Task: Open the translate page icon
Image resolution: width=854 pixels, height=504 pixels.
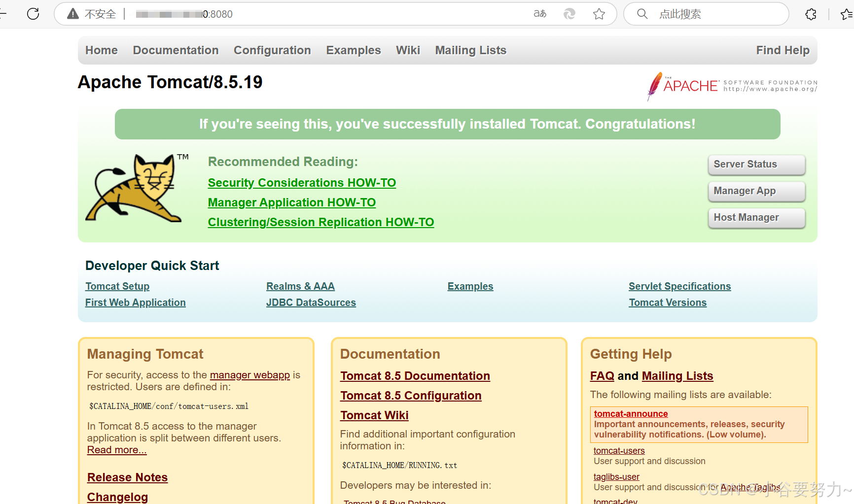Action: coord(540,14)
